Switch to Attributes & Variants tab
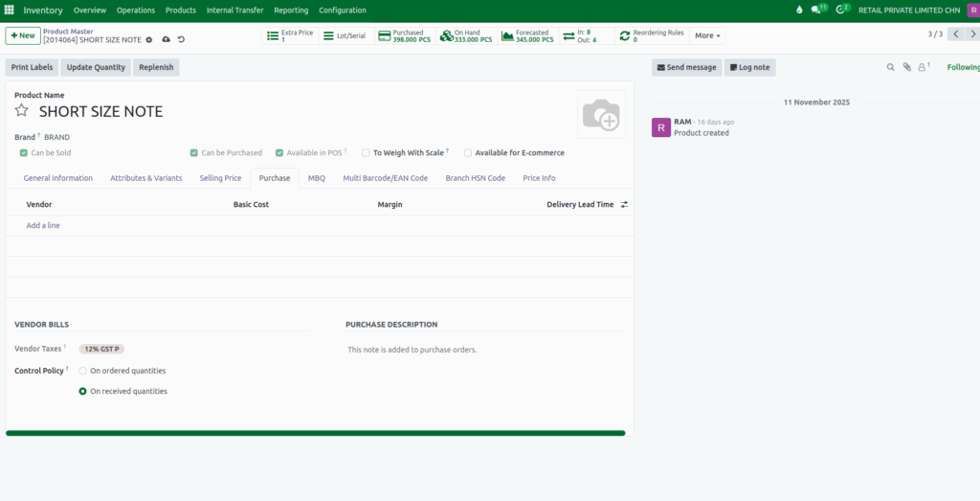 (146, 178)
